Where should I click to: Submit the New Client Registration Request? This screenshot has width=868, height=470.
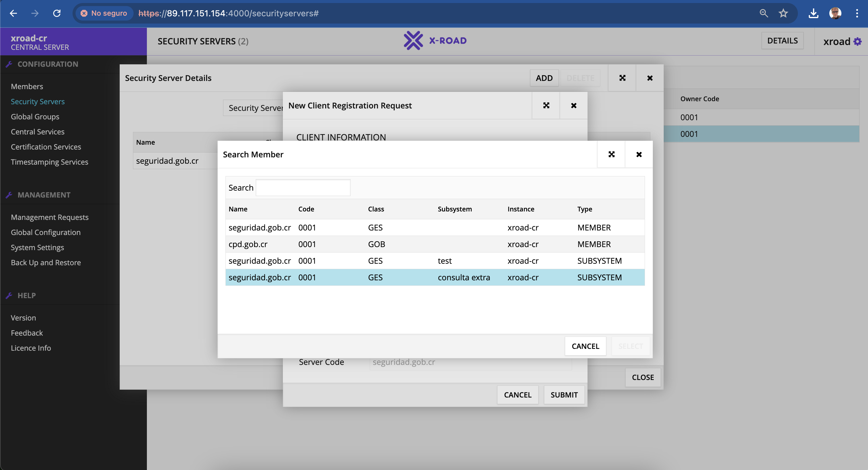tap(564, 394)
